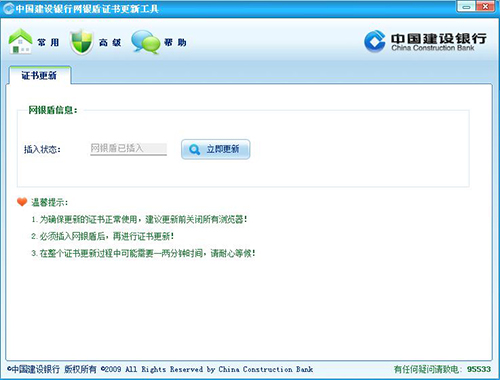Click tip 3 about 一两分钟时间
Viewport: 500px width, 380px height.
(143, 253)
